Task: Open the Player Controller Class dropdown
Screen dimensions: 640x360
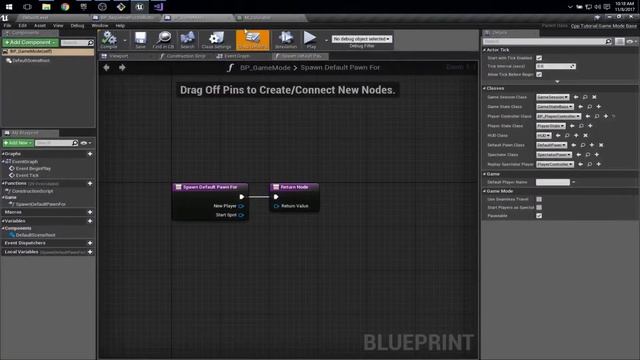Action: (558, 116)
